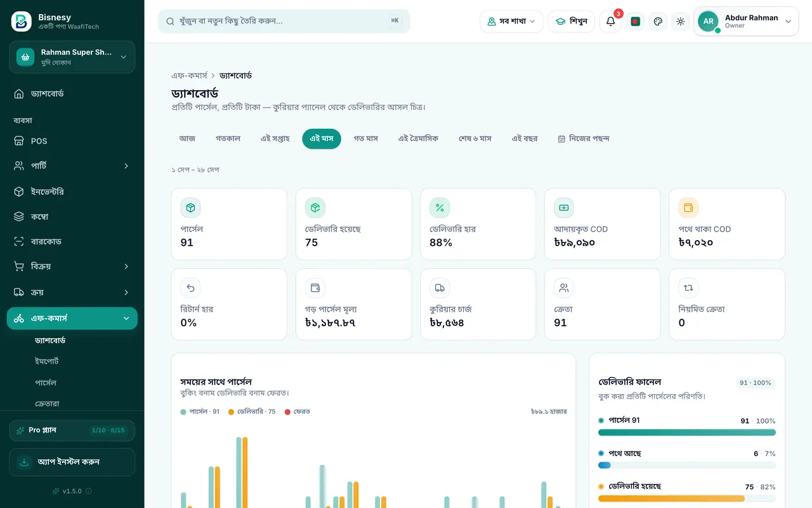Screen dimensions: 812x508
Task: Click the এফ-কমার্স breadcrumb link
Action: 189,76
